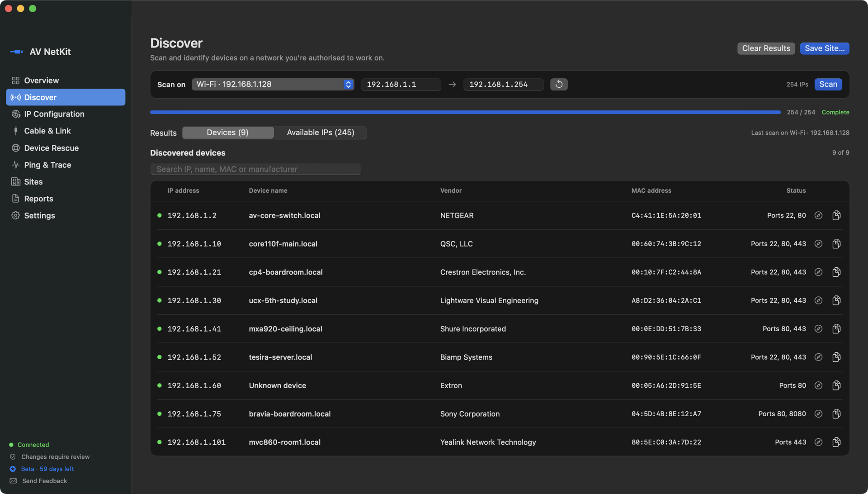Image resolution: width=868 pixels, height=494 pixels.
Task: Focus the start IP field 192.168.1.1
Action: [401, 84]
